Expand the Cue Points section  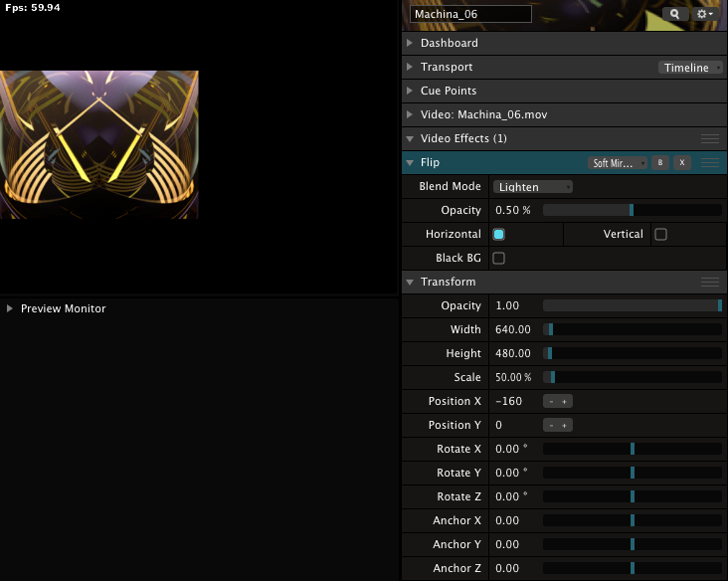click(410, 91)
